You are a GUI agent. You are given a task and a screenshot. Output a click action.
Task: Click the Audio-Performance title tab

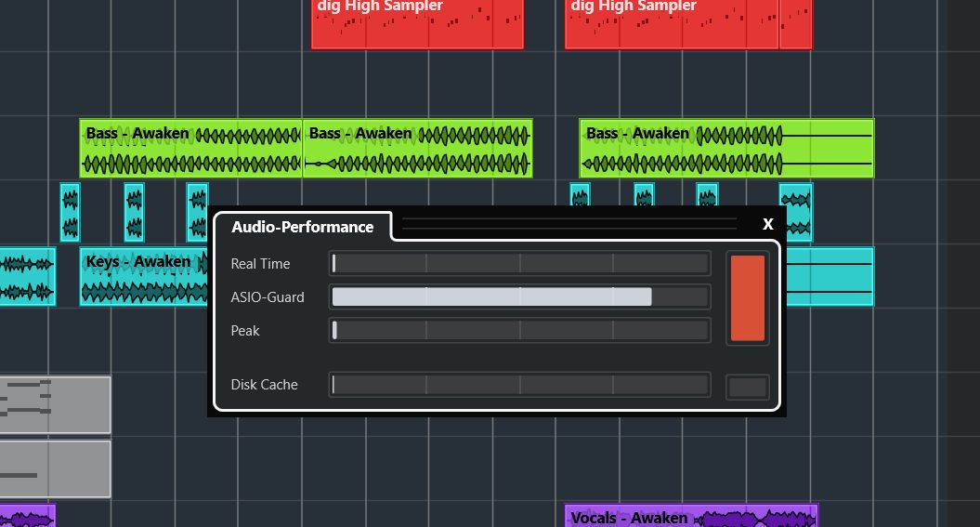[x=302, y=227]
